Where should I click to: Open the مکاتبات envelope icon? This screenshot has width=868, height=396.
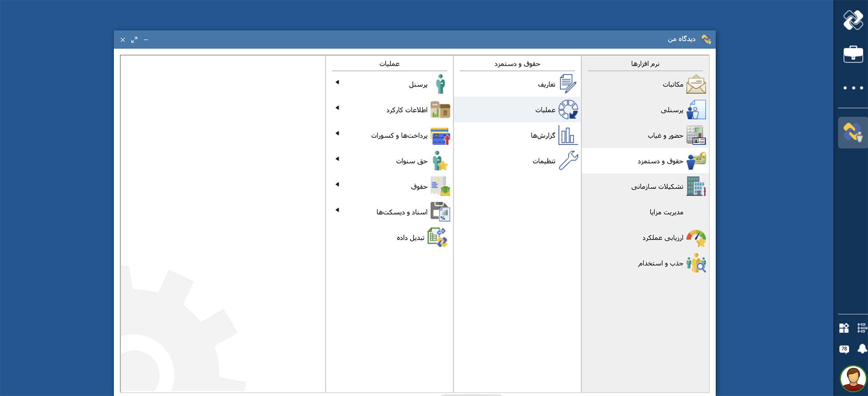[x=696, y=84]
